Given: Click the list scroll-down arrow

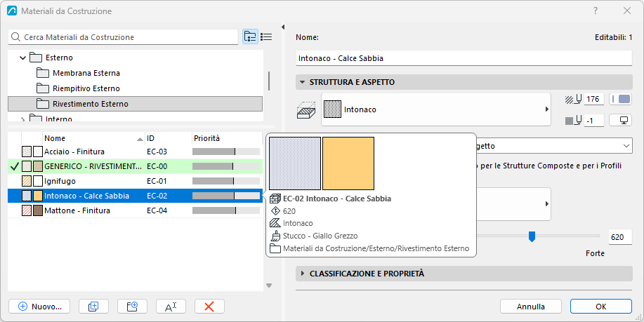Looking at the screenshot, I should pos(269,286).
